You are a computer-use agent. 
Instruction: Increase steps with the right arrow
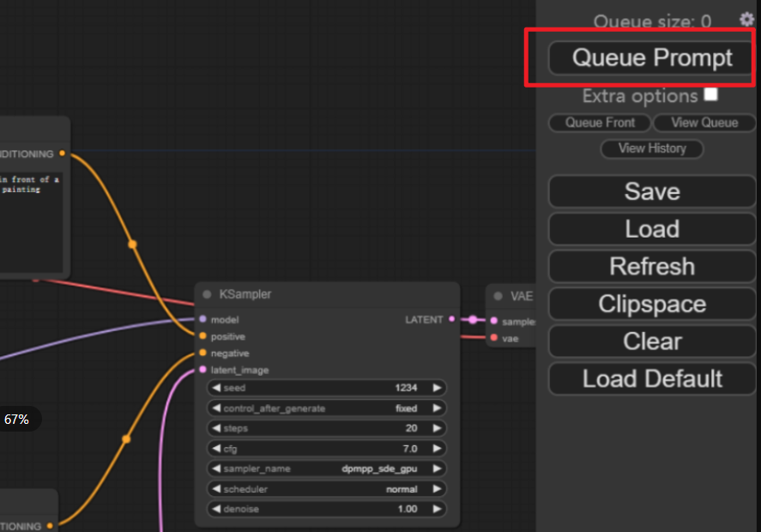coord(437,428)
